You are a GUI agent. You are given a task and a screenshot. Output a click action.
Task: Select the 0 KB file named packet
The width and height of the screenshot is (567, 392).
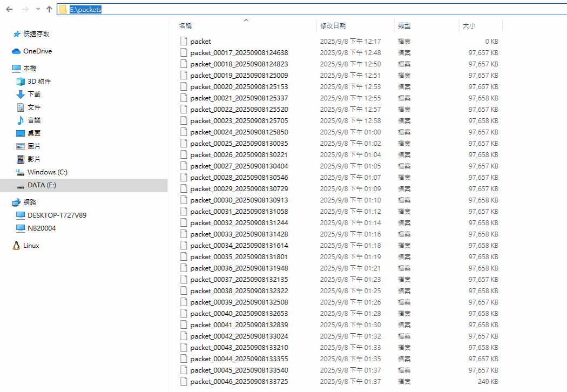(200, 41)
